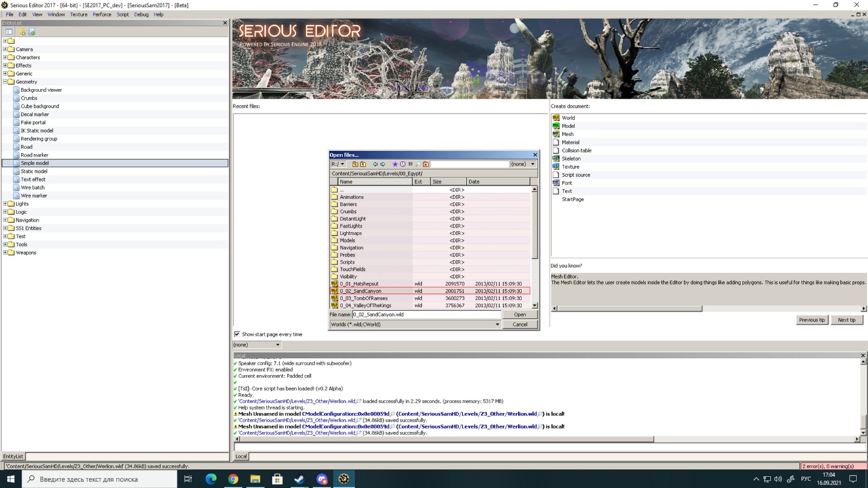Open File Explorer from the taskbar
Screen dimensions: 868x488
(255, 479)
